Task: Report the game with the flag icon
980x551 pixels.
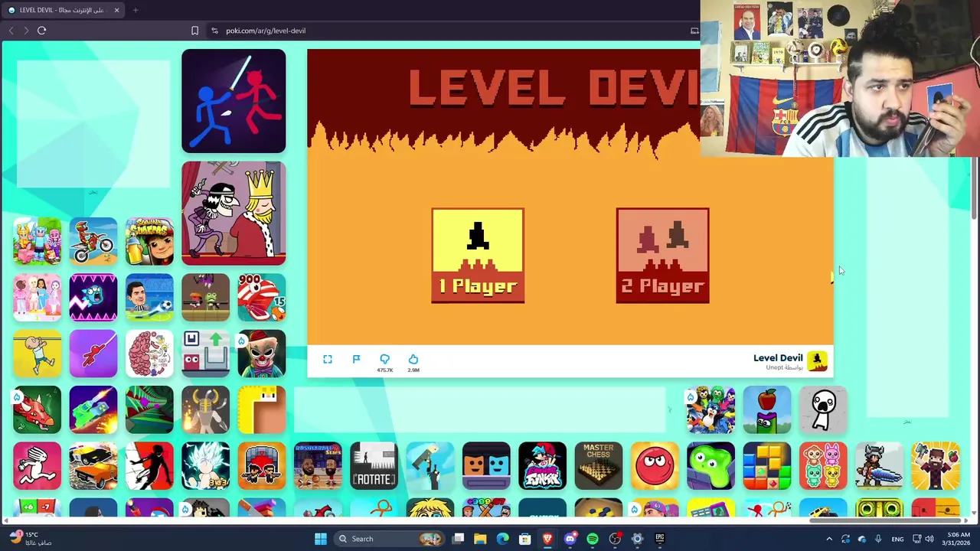Action: (356, 360)
